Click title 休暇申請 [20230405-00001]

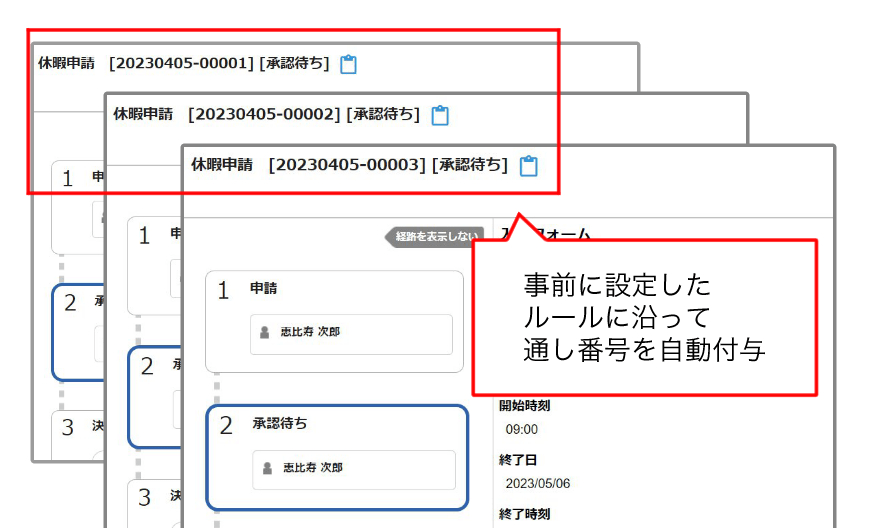coord(146,63)
